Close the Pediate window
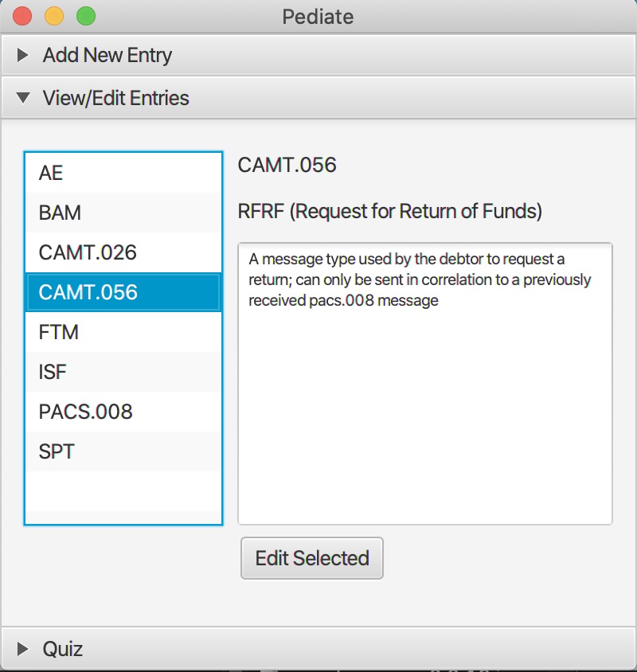 [22, 15]
